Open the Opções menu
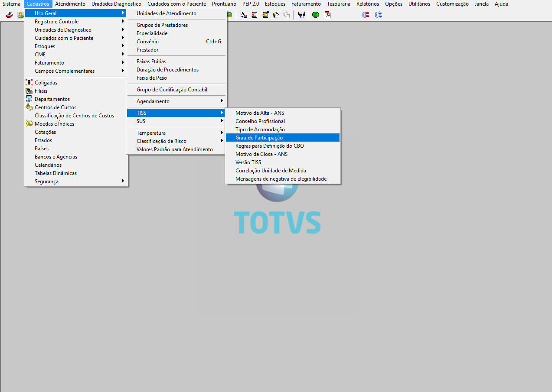Image resolution: width=552 pixels, height=392 pixels. (394, 4)
